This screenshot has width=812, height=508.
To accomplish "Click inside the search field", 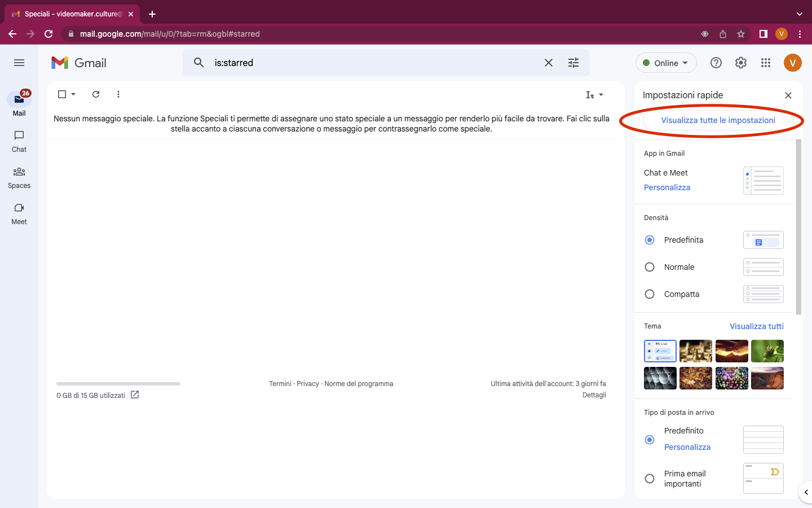I will pos(338,63).
